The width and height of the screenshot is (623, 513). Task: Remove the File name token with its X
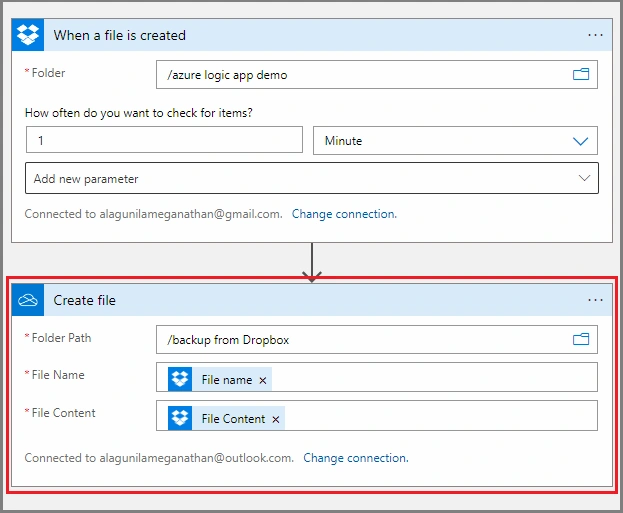(263, 380)
